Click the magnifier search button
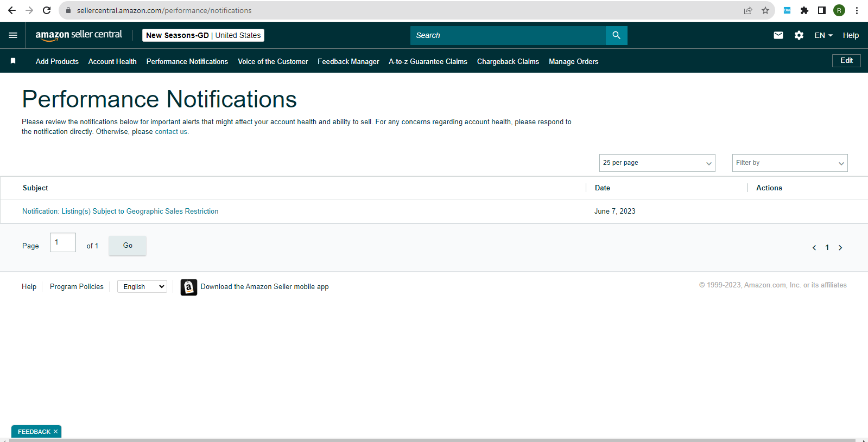Screen dimensions: 868x442 (x=617, y=35)
